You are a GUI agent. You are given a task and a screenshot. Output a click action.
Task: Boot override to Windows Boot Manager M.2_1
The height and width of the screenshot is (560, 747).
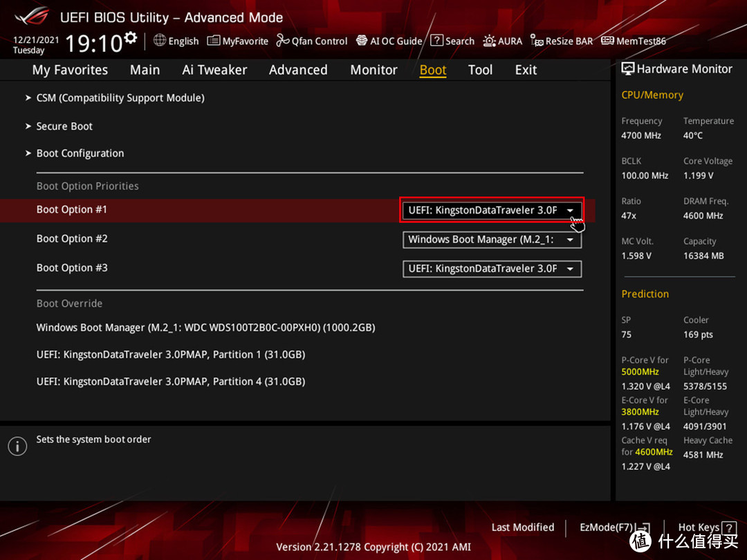pos(206,328)
